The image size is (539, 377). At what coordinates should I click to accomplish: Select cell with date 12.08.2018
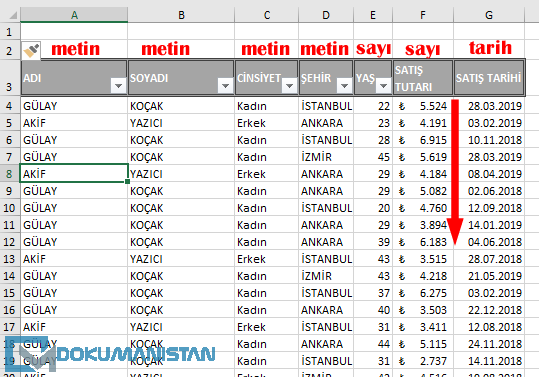pos(489,326)
